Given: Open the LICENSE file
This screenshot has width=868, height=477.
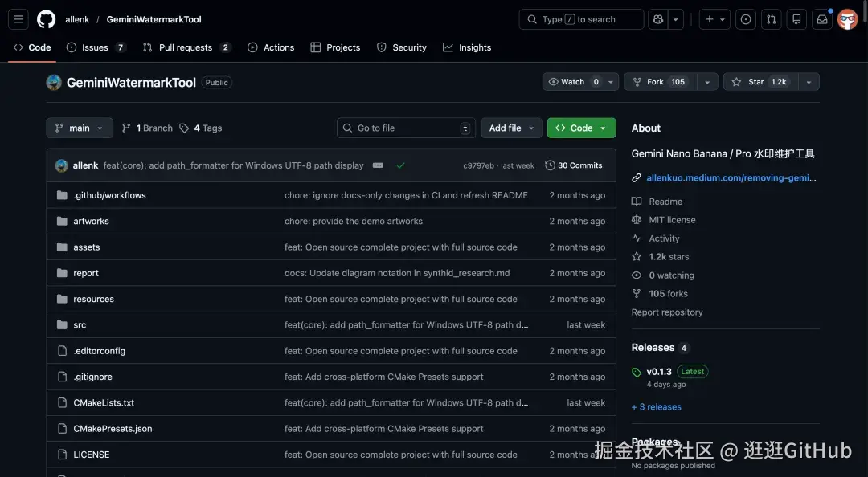Looking at the screenshot, I should (x=92, y=455).
